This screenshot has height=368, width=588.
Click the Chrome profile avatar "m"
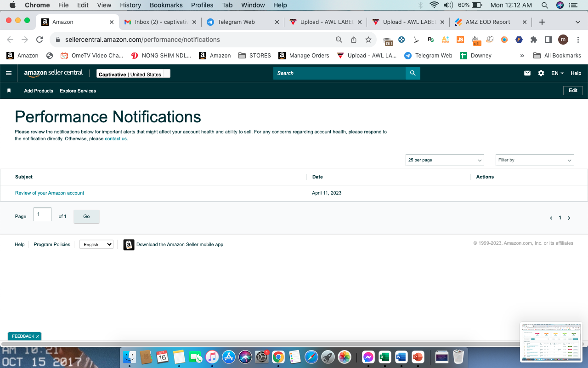(563, 40)
